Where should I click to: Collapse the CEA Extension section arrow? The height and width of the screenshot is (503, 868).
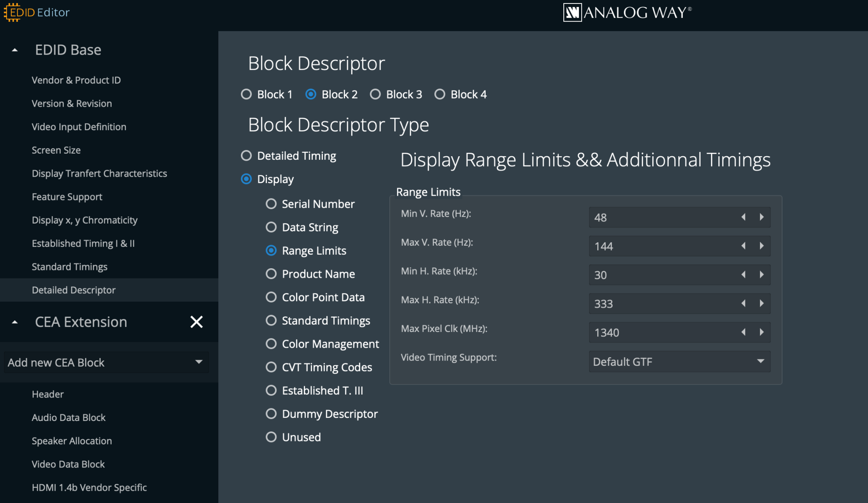[15, 322]
